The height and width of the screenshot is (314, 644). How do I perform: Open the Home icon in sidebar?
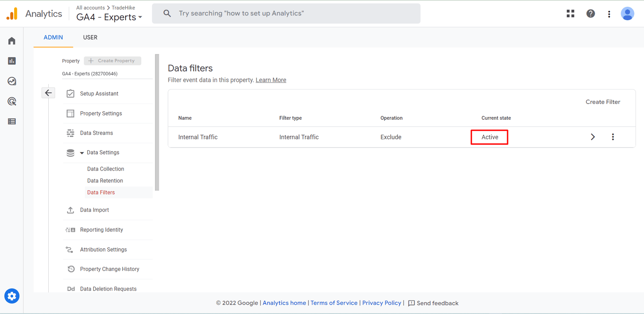pyautogui.click(x=12, y=41)
